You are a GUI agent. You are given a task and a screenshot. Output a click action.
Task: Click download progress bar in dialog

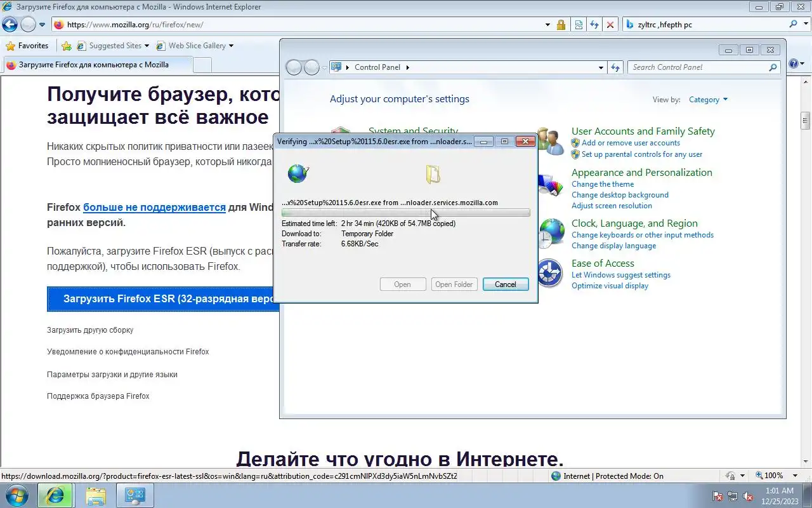[405, 213]
